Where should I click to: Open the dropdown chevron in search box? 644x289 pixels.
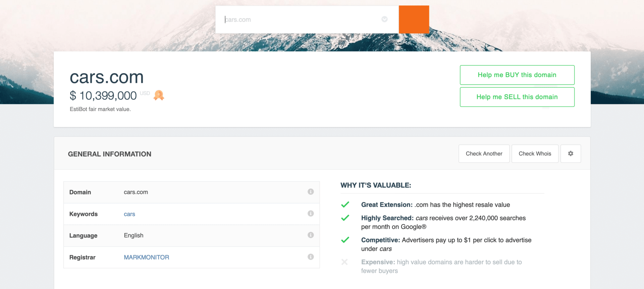384,19
